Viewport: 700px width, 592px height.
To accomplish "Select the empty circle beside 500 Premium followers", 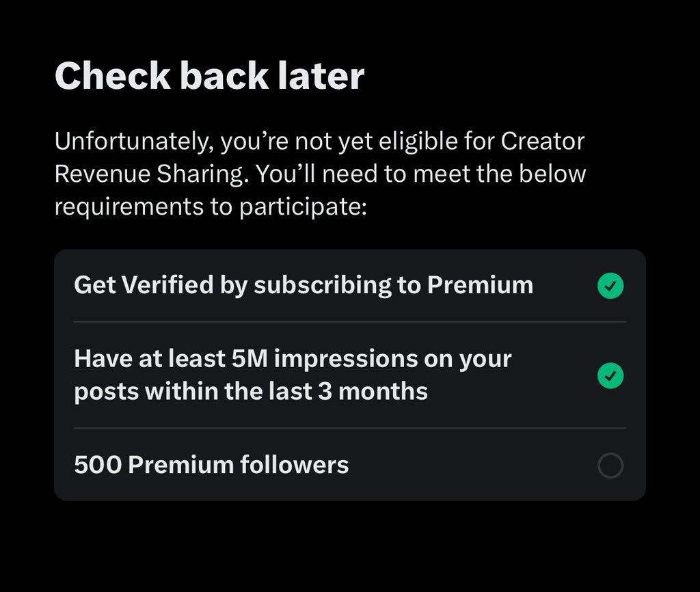I will pyautogui.click(x=610, y=466).
